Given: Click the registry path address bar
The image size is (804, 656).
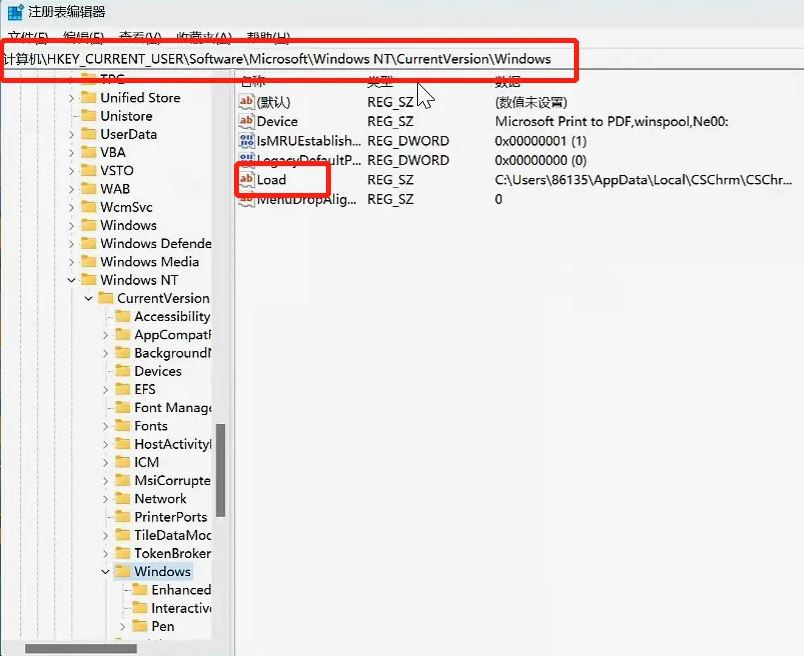Looking at the screenshot, I should click(x=290, y=59).
